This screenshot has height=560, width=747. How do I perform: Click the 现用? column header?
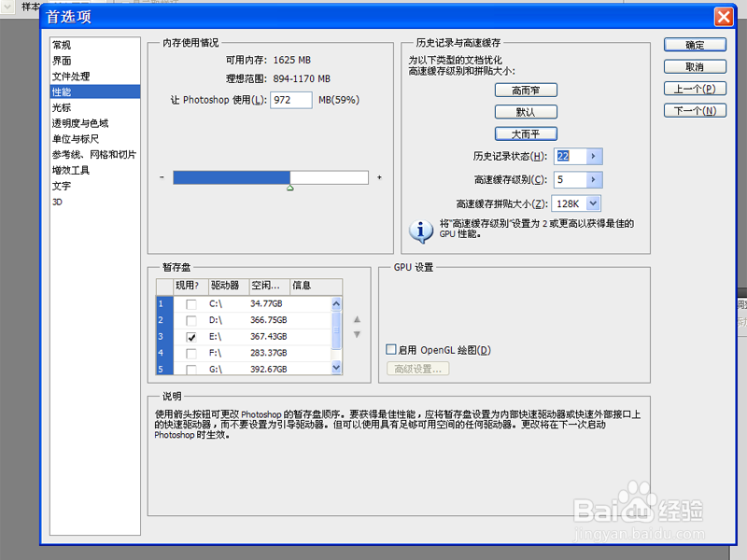[191, 286]
